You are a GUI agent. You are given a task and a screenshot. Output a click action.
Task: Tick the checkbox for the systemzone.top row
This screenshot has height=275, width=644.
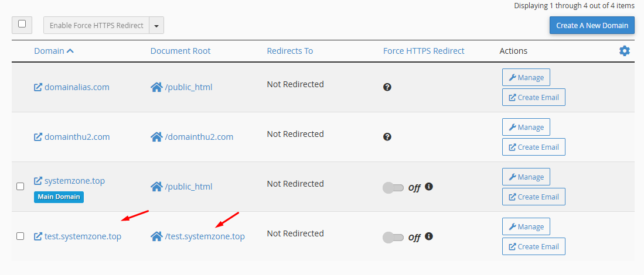[x=21, y=187]
